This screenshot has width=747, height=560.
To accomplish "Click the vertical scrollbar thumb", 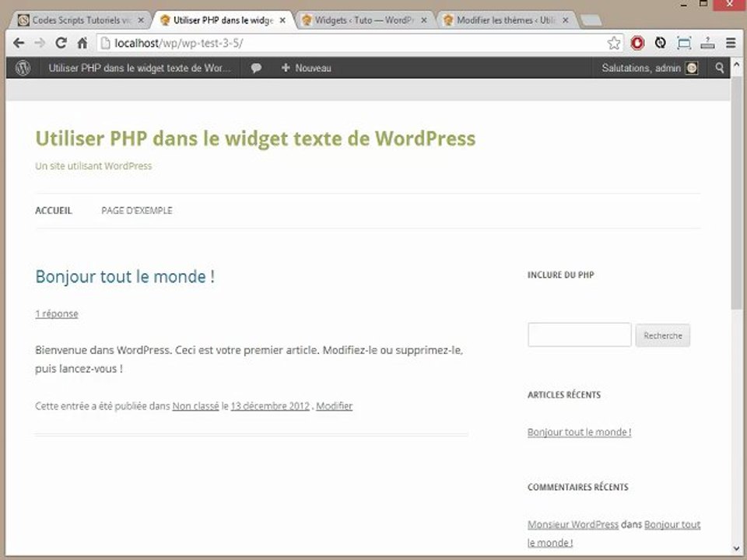I will [x=737, y=192].
